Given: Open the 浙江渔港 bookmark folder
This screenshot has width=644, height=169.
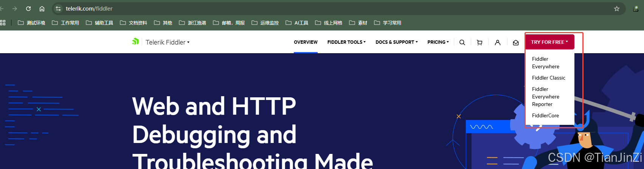Looking at the screenshot, I should (192, 23).
